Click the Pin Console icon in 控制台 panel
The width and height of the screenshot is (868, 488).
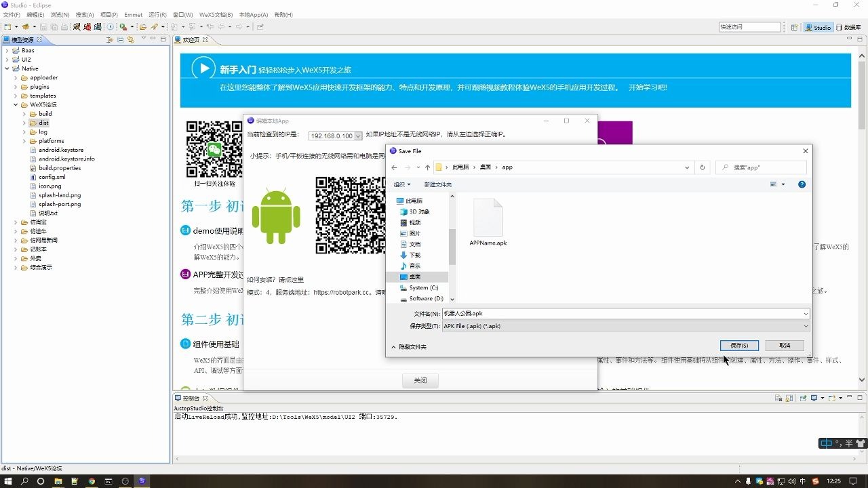click(x=803, y=398)
